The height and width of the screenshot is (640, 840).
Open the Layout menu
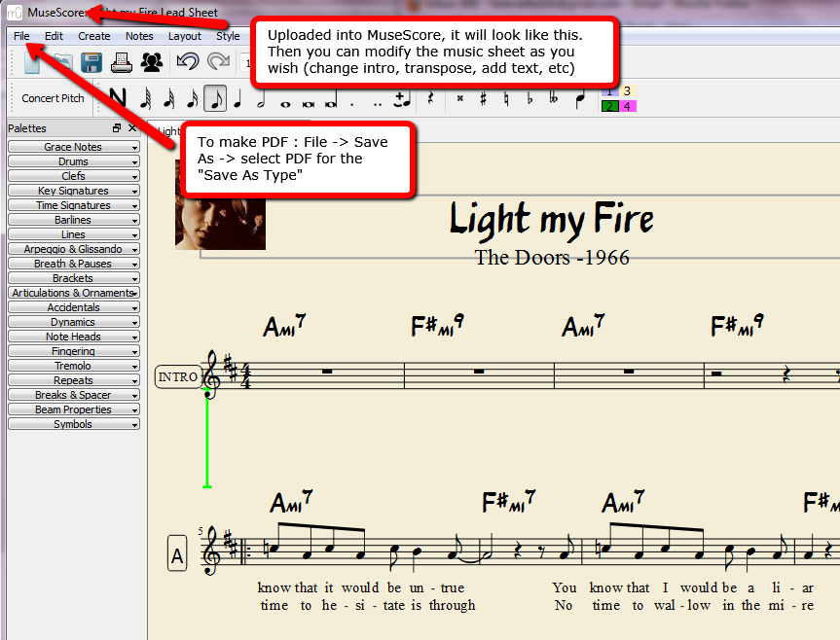click(185, 36)
